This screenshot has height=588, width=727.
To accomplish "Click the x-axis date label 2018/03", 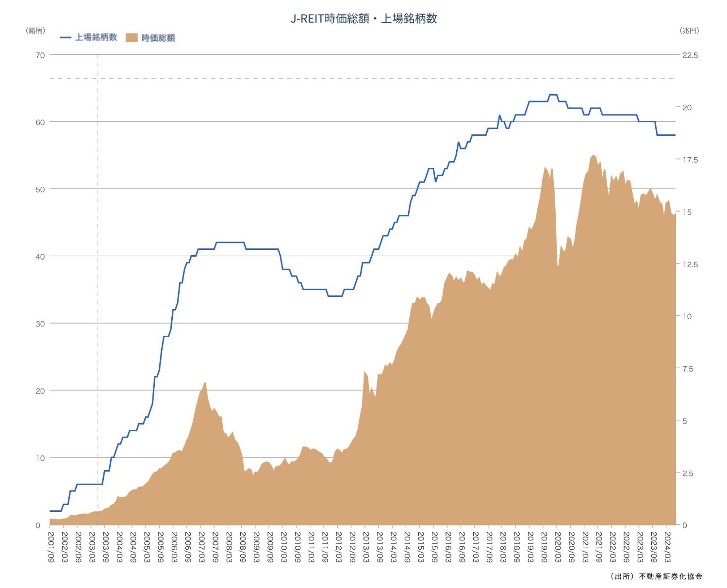I will pyautogui.click(x=503, y=547).
